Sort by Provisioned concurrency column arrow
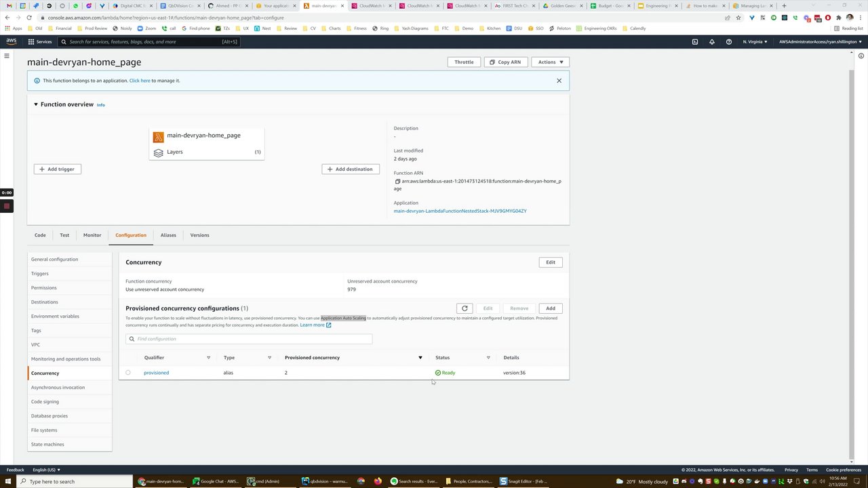 pos(420,358)
